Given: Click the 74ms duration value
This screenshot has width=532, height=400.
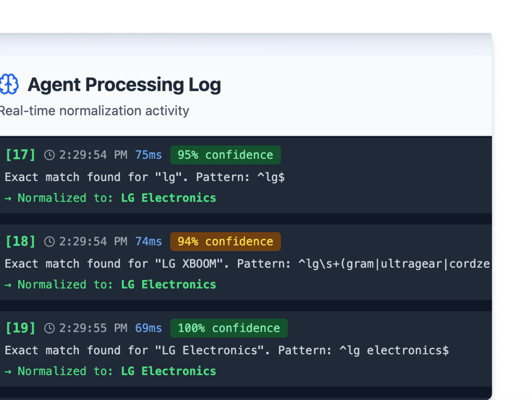Looking at the screenshot, I should (x=148, y=241).
